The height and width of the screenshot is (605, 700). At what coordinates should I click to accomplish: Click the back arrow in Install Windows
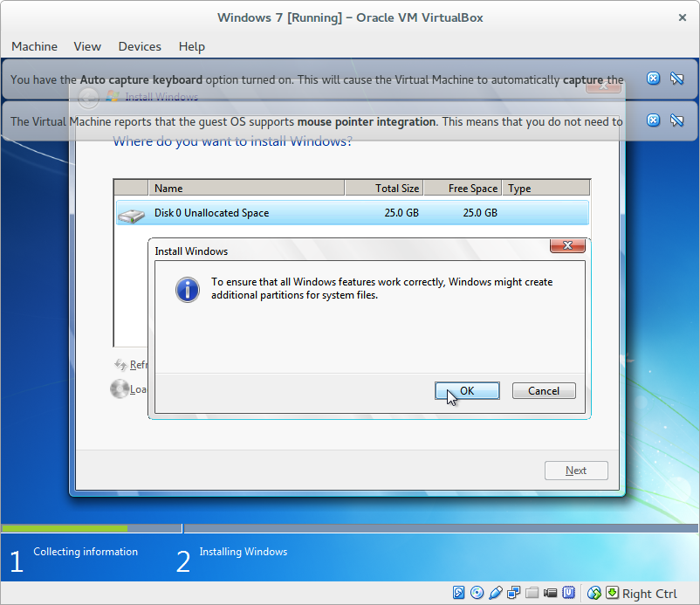88,97
